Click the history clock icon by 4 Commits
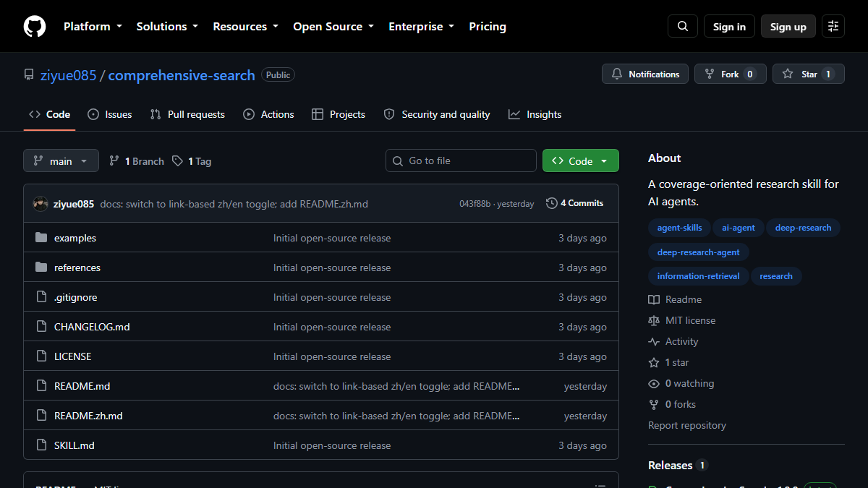 pyautogui.click(x=552, y=203)
